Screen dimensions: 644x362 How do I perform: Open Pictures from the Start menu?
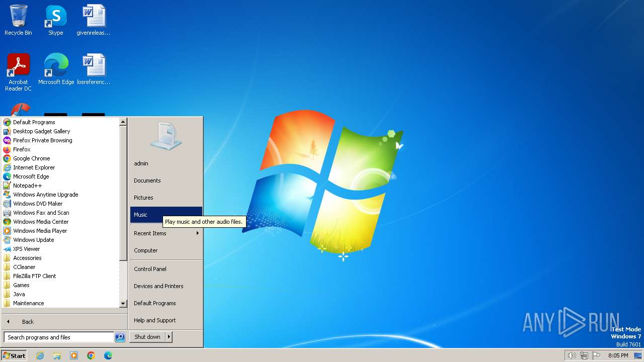pos(166,198)
